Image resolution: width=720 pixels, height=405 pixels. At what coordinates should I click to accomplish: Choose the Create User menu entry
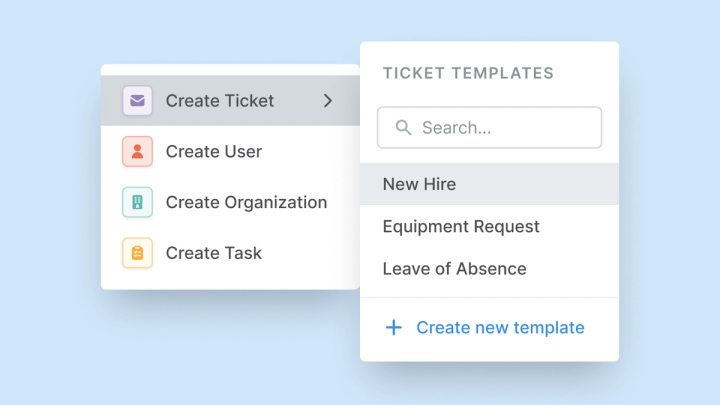coord(214,152)
